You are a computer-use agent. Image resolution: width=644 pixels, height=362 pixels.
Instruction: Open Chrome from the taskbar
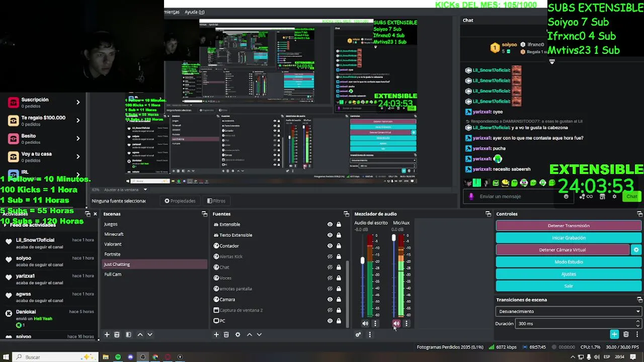(x=155, y=357)
